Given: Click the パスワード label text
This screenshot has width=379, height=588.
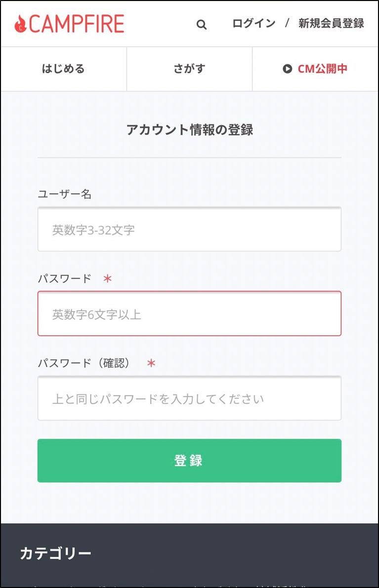Looking at the screenshot, I should pos(64,278).
